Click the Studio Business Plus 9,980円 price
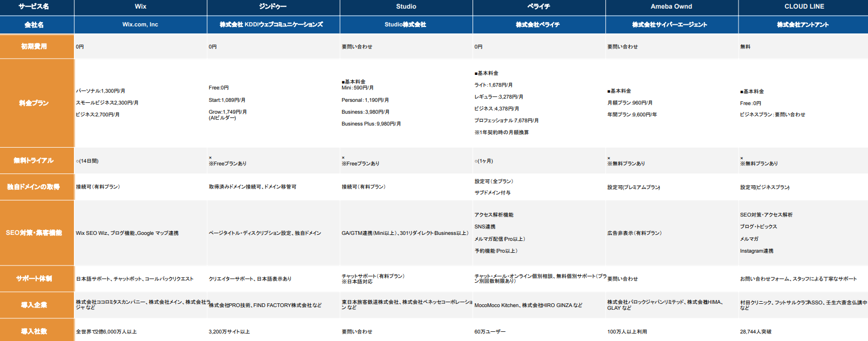Image resolution: width=868 pixels, height=341 pixels. coord(371,124)
